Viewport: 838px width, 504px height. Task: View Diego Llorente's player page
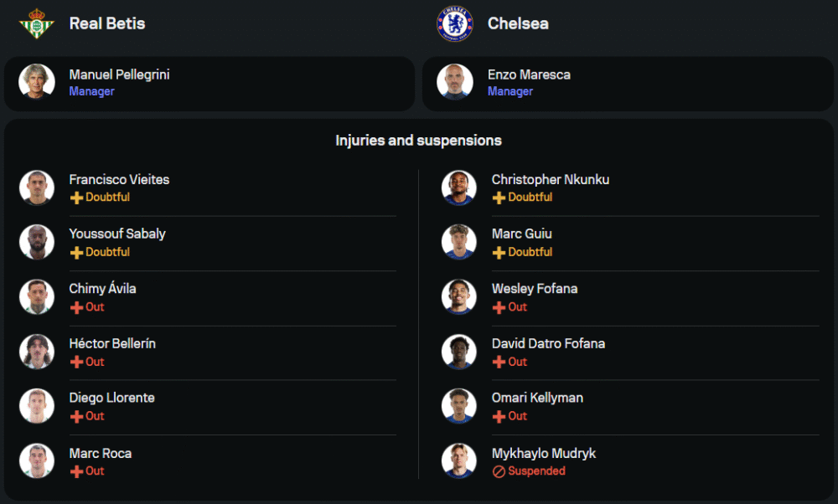click(111, 398)
